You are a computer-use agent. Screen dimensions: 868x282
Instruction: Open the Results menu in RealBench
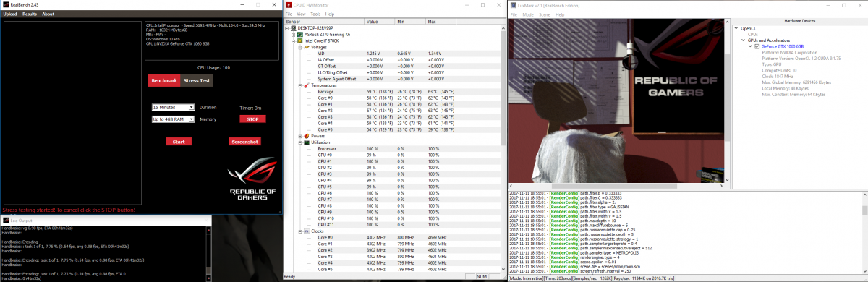tap(30, 14)
